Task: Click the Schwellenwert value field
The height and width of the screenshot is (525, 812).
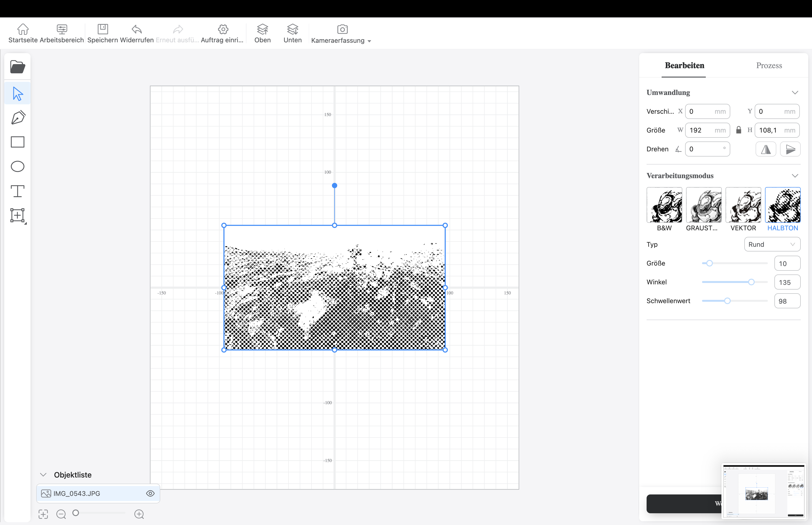Action: tap(787, 301)
